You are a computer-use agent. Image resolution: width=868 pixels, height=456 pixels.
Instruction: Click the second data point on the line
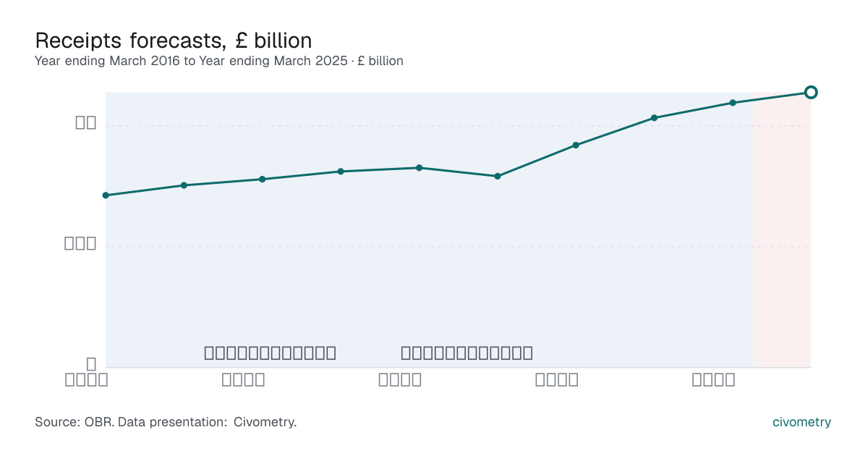(184, 185)
